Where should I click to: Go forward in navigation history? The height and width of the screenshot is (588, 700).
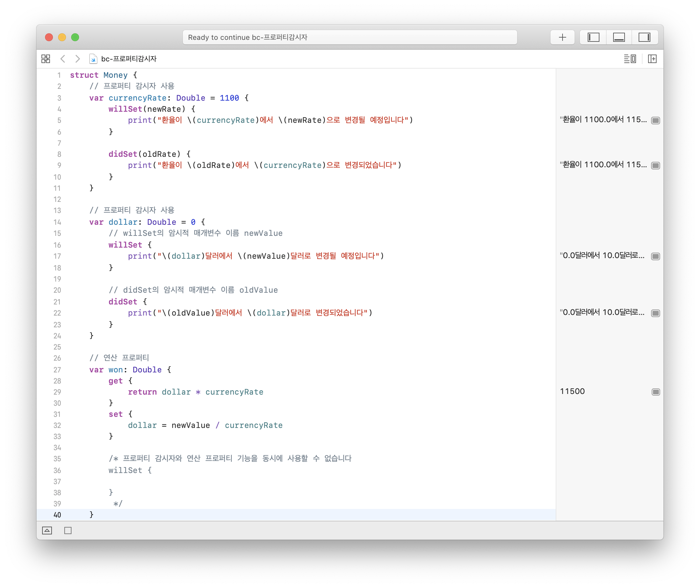(x=77, y=59)
